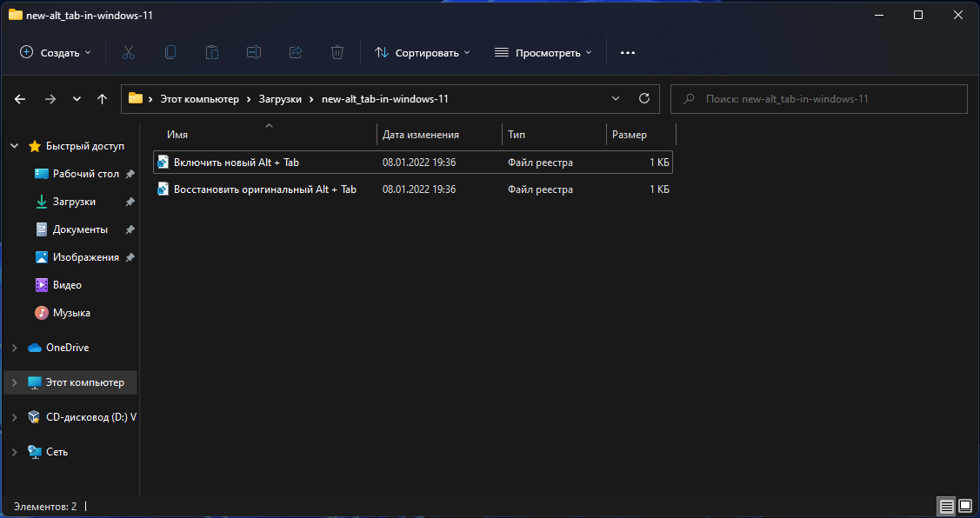Click the Paste clipboard icon
980x518 pixels.
coord(212,52)
